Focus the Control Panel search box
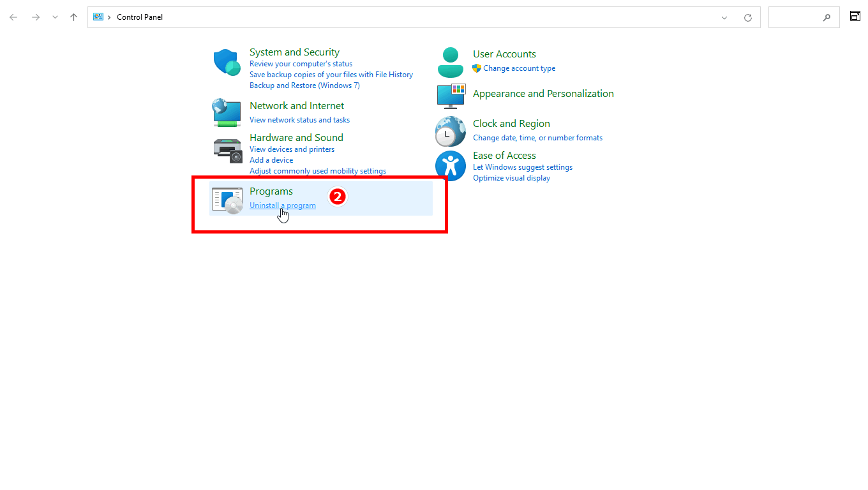868x490 pixels. point(804,18)
